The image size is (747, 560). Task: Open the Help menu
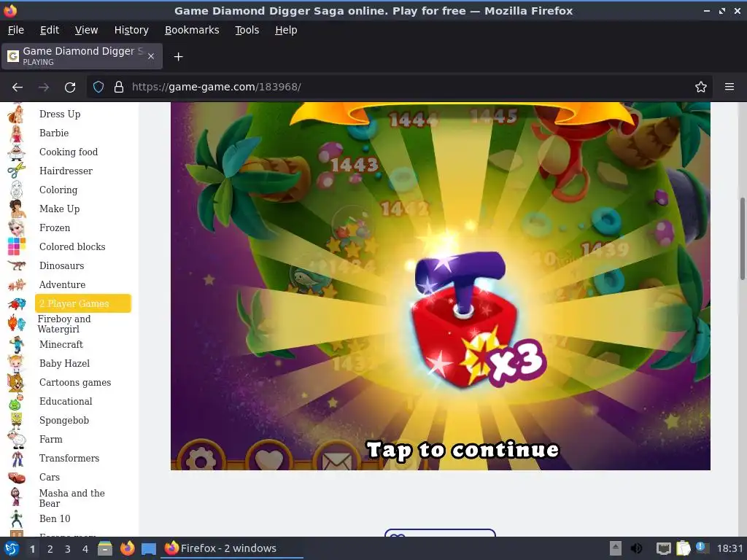[x=286, y=30]
